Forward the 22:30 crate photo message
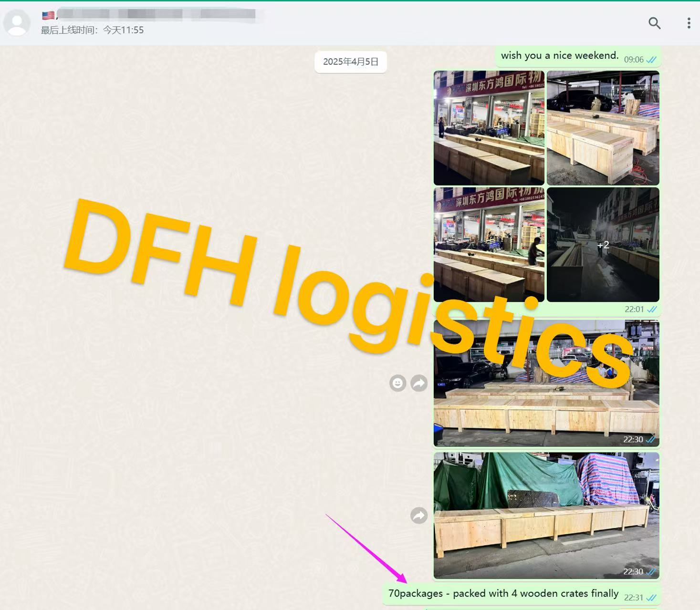Screen dimensions: 700x610 [418, 383]
